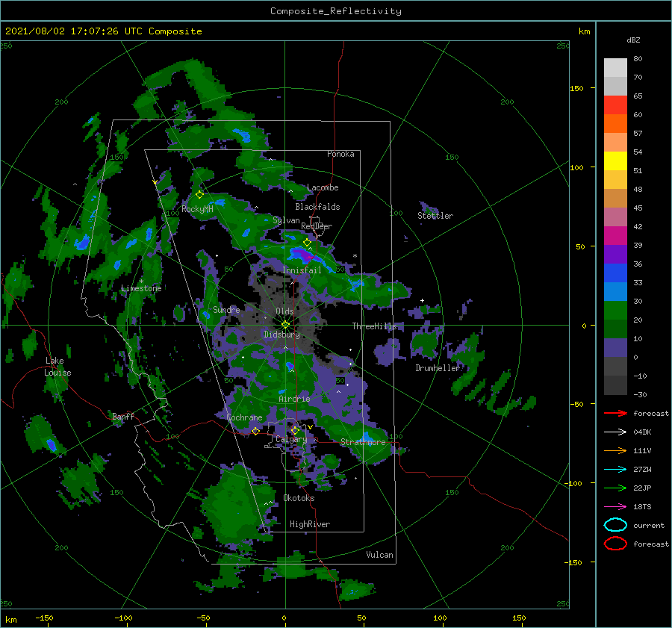Select the bright orange swatch below red
Screen dimensions: 672x628
pyautogui.click(x=615, y=124)
